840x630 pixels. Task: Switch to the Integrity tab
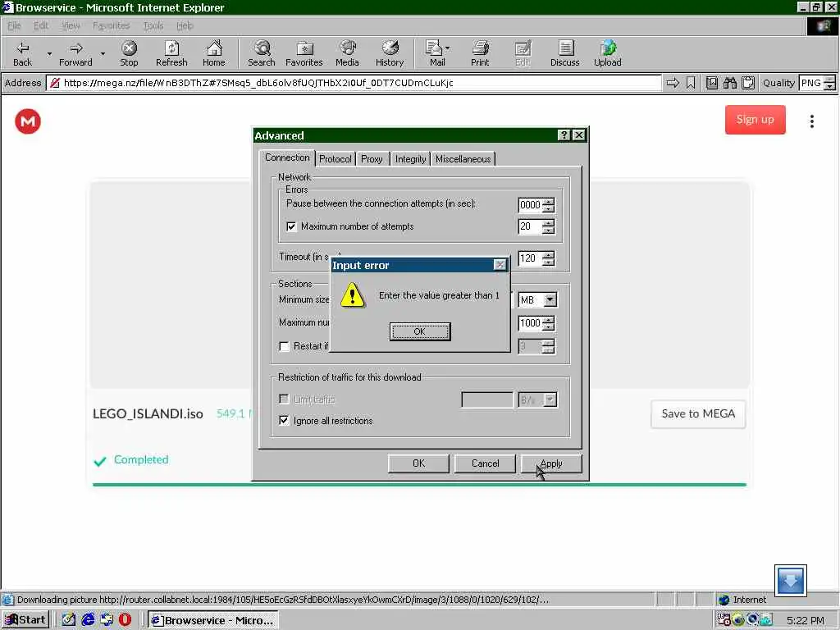coord(410,159)
